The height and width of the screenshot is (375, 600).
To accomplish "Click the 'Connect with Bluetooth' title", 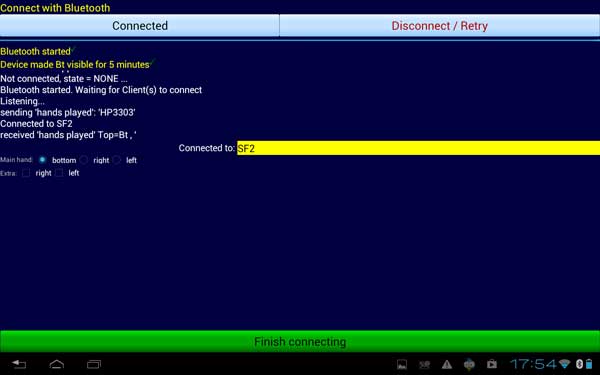I will (55, 8).
